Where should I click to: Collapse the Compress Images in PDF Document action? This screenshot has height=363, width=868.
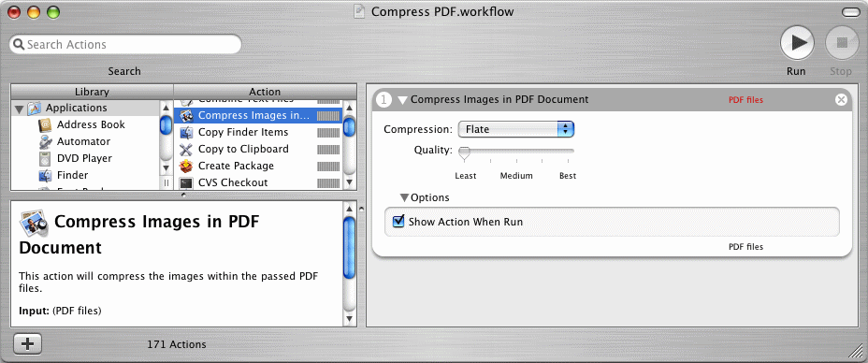(x=402, y=100)
